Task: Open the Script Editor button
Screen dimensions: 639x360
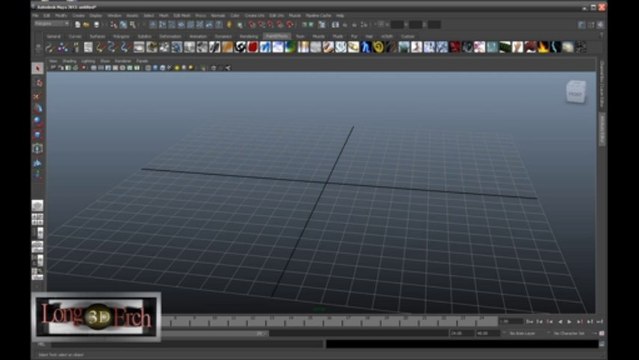Action: pyautogui.click(x=602, y=345)
